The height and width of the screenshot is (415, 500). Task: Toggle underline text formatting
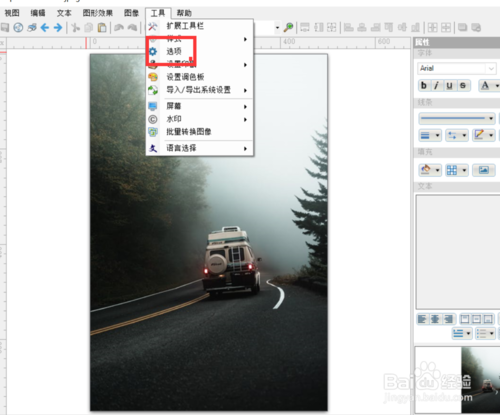pyautogui.click(x=450, y=85)
